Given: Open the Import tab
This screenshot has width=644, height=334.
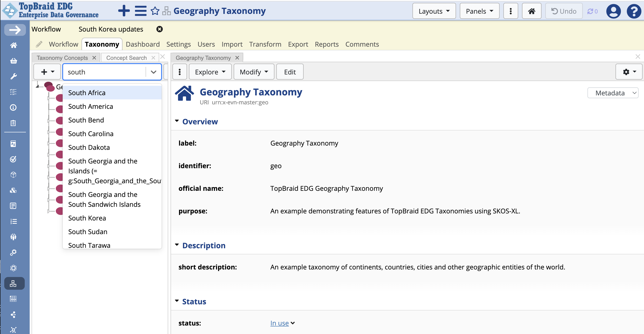Looking at the screenshot, I should tap(232, 44).
